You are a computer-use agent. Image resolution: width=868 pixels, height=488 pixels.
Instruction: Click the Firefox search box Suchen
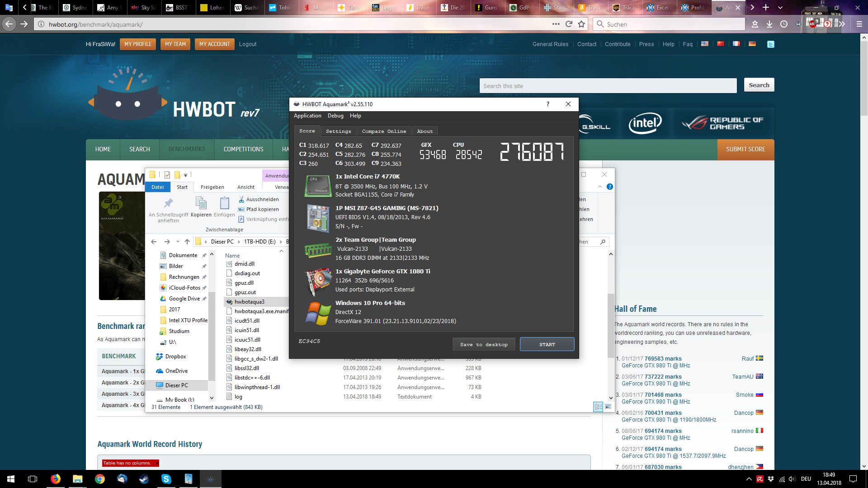click(669, 24)
